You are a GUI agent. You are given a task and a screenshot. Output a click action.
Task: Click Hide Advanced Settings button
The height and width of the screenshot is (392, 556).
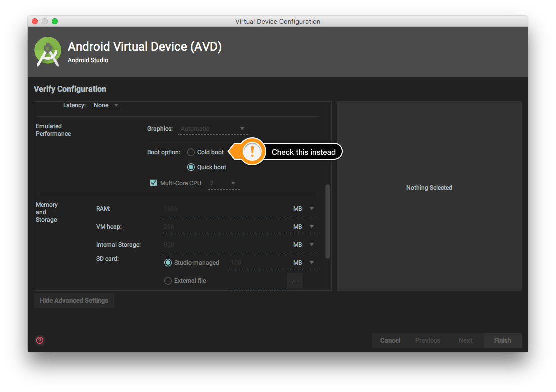[74, 301]
